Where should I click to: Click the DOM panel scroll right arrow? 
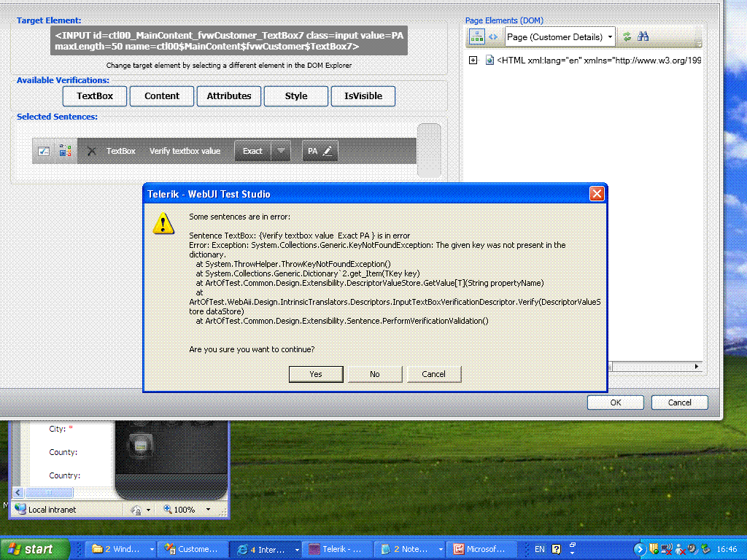tap(697, 366)
